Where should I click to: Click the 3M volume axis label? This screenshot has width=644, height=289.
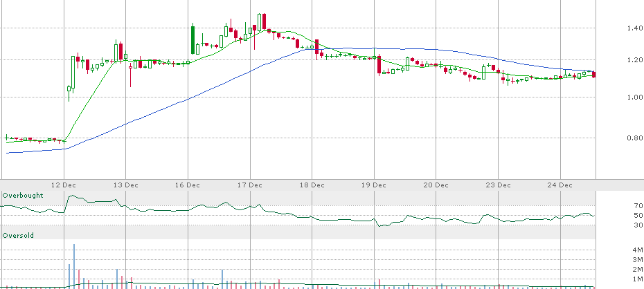[638, 259]
